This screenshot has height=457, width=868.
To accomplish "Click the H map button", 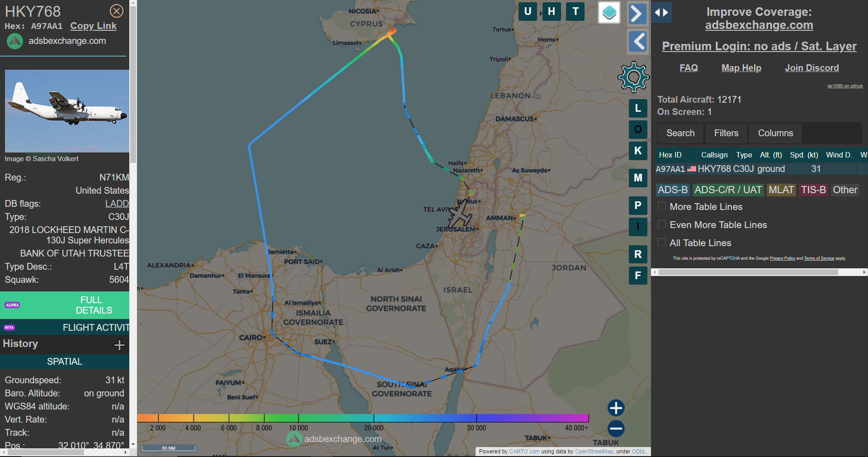I will 552,12.
